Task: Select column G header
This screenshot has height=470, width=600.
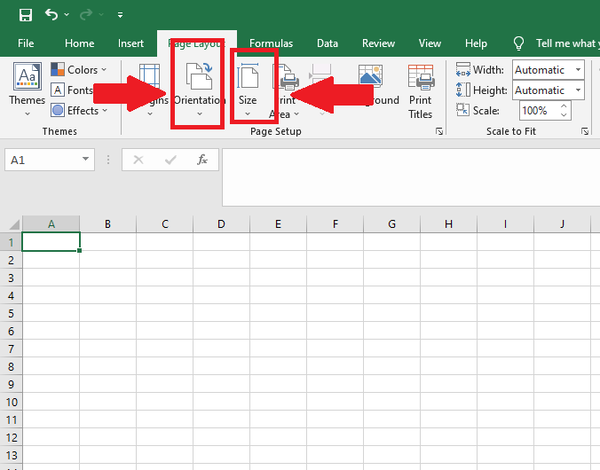Action: 391,224
